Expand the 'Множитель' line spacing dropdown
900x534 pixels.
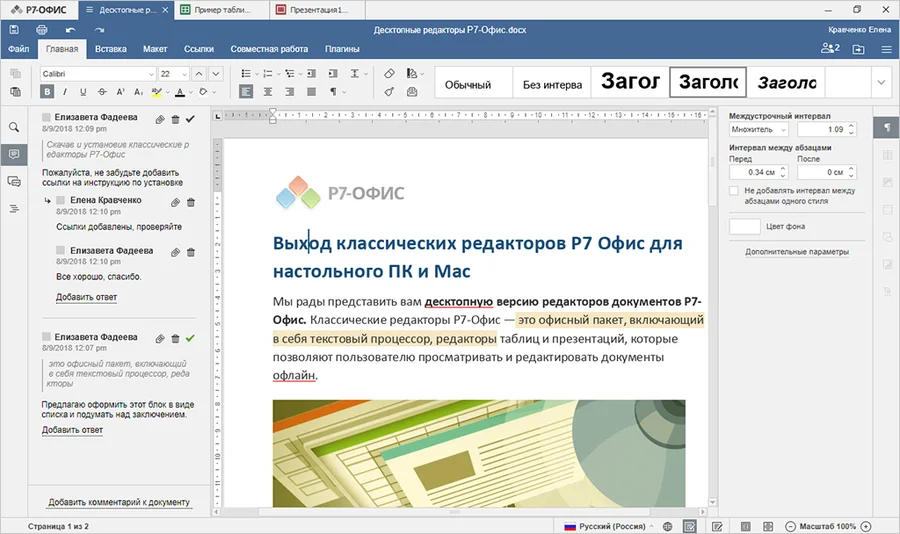coord(783,130)
